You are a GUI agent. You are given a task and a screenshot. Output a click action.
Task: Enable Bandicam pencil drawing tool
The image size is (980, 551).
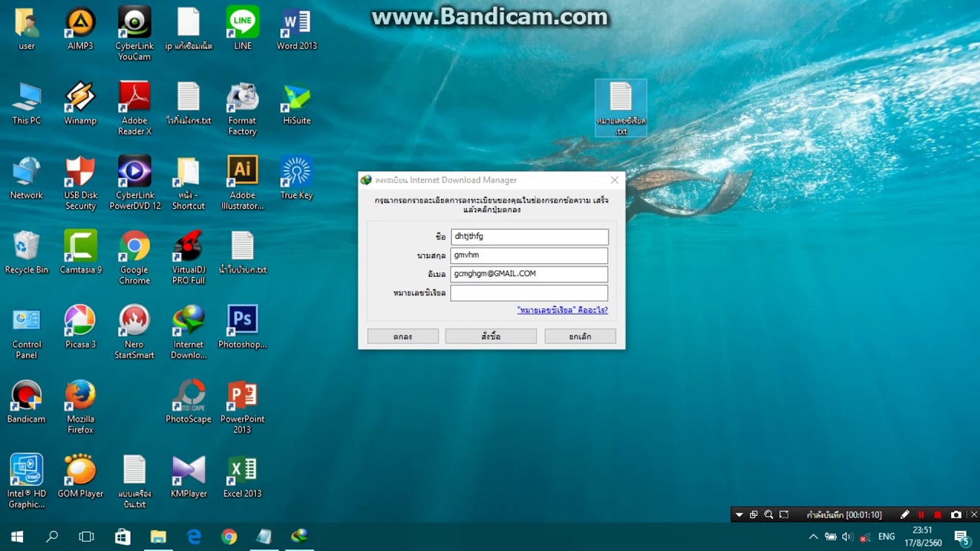[x=905, y=515]
